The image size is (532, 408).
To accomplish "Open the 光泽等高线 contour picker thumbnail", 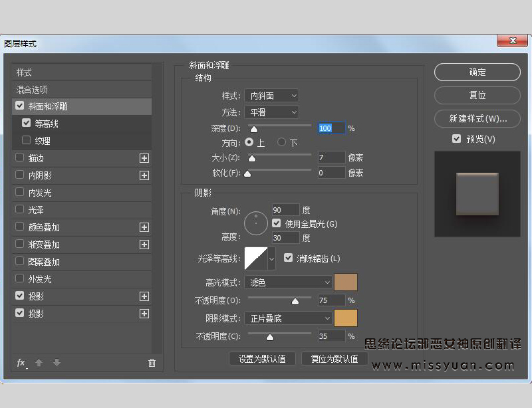I will pyautogui.click(x=255, y=258).
